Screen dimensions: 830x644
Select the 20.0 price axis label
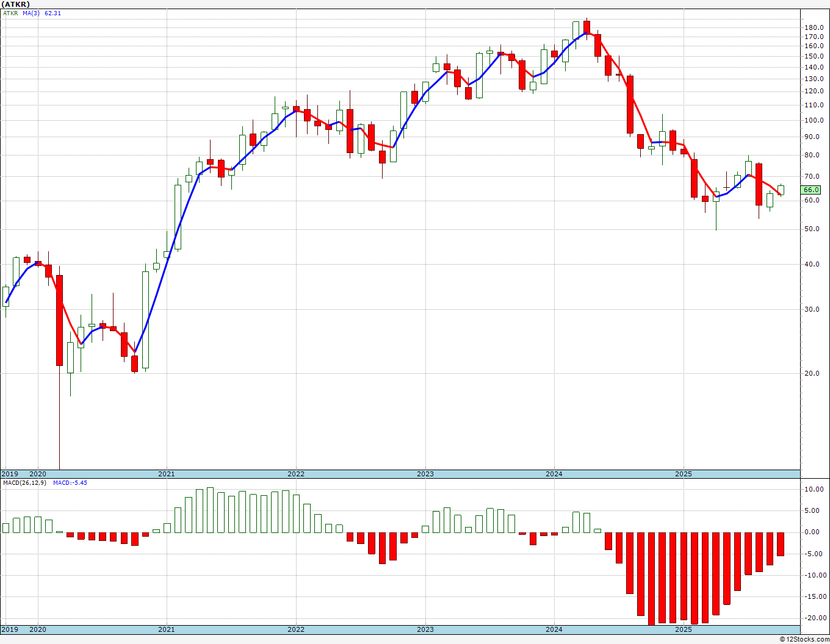pyautogui.click(x=812, y=374)
